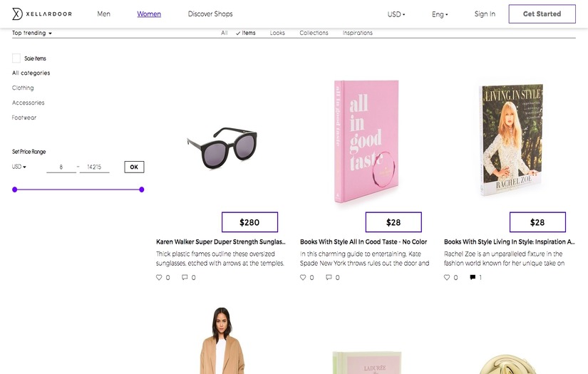The height and width of the screenshot is (374, 588).
Task: Click the right handle of price slider
Action: click(142, 189)
